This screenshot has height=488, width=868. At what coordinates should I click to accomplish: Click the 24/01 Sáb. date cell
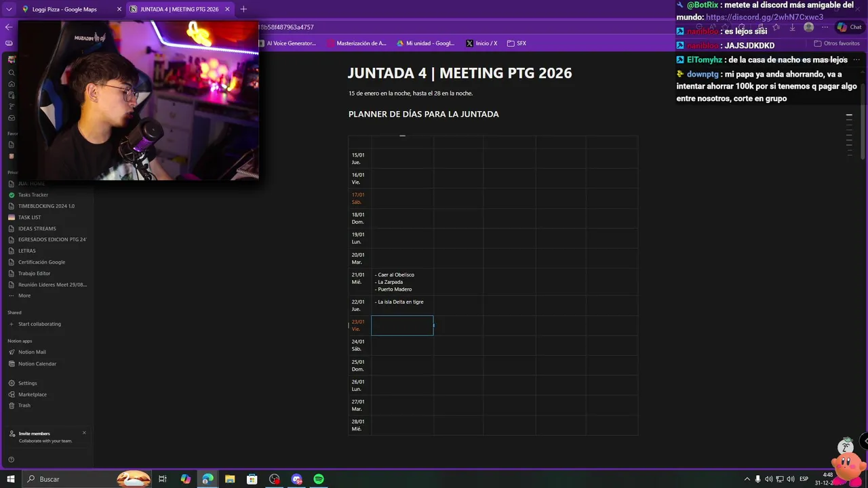click(359, 345)
